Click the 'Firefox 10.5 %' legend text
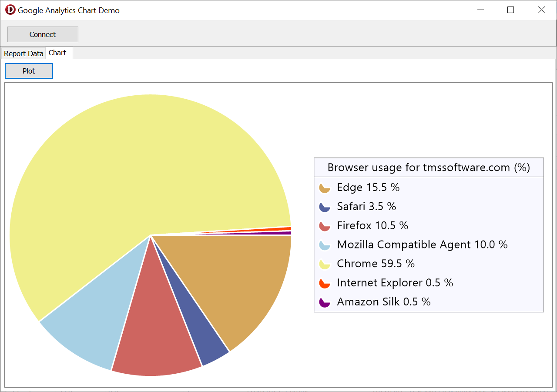 [372, 226]
